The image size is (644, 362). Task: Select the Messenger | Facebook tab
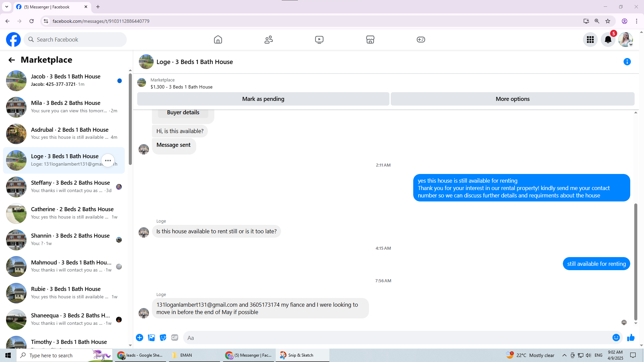coord(52,7)
